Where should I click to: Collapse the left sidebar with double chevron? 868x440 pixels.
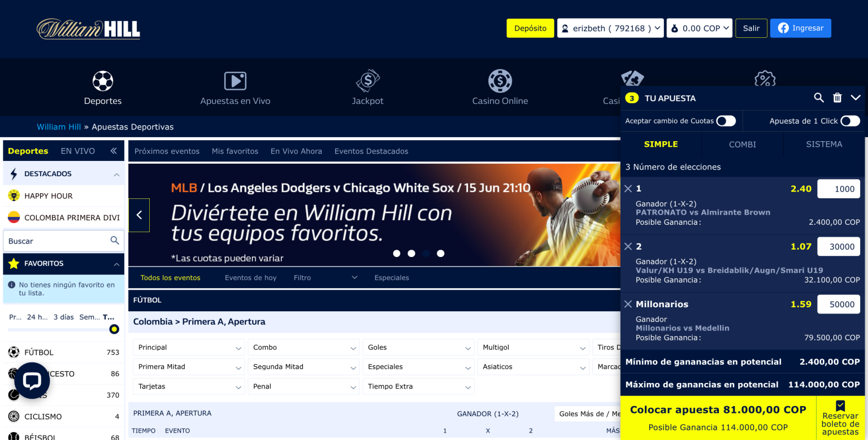(x=114, y=151)
